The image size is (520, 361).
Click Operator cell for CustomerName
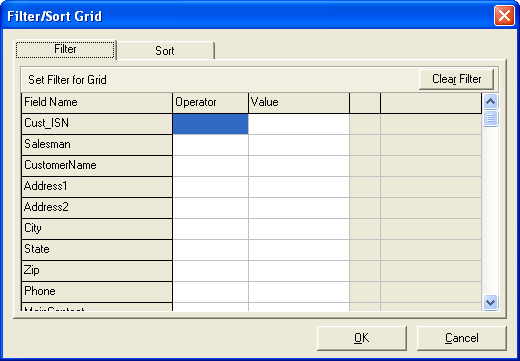coord(210,166)
